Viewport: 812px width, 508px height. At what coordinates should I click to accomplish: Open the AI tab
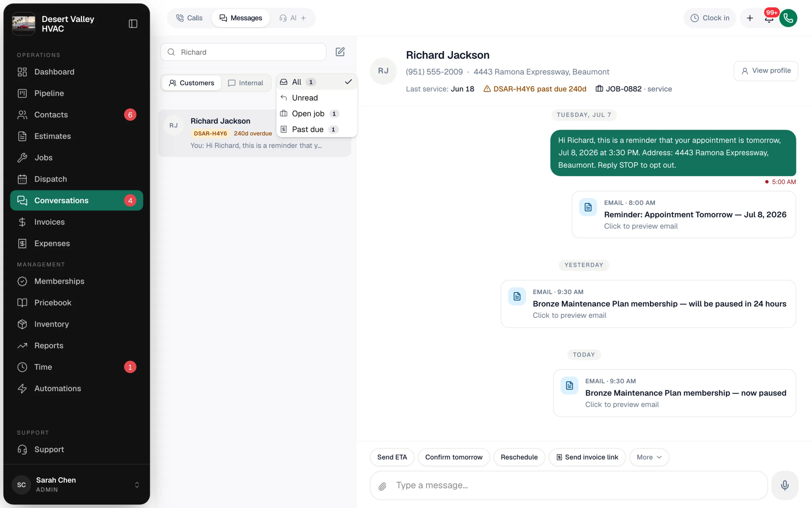tap(288, 18)
